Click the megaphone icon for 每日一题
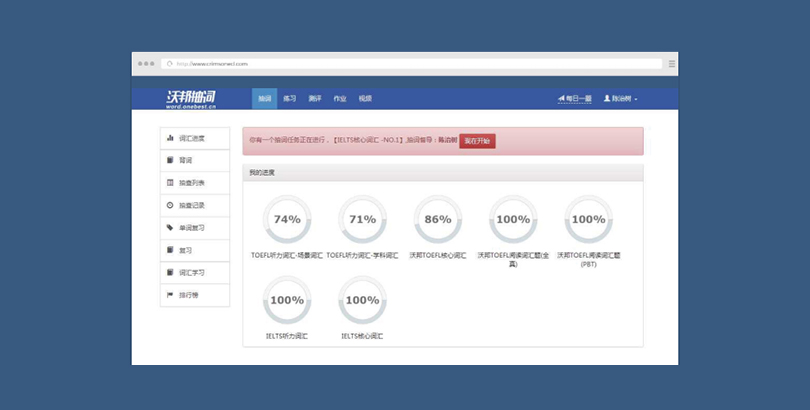This screenshot has width=810, height=410. click(x=561, y=99)
